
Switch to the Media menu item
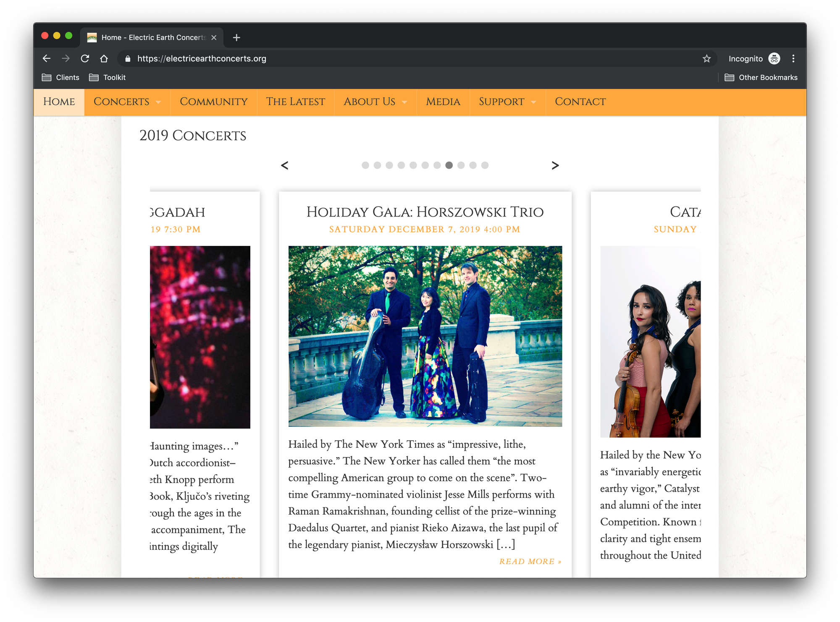click(x=443, y=102)
